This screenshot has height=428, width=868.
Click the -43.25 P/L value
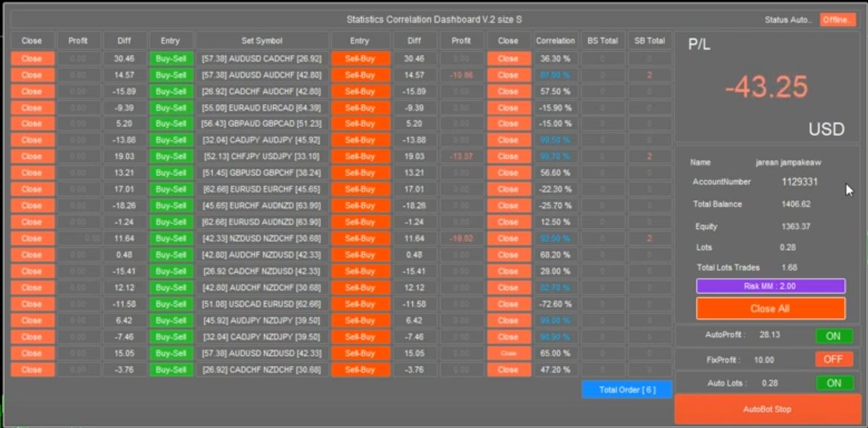(767, 87)
